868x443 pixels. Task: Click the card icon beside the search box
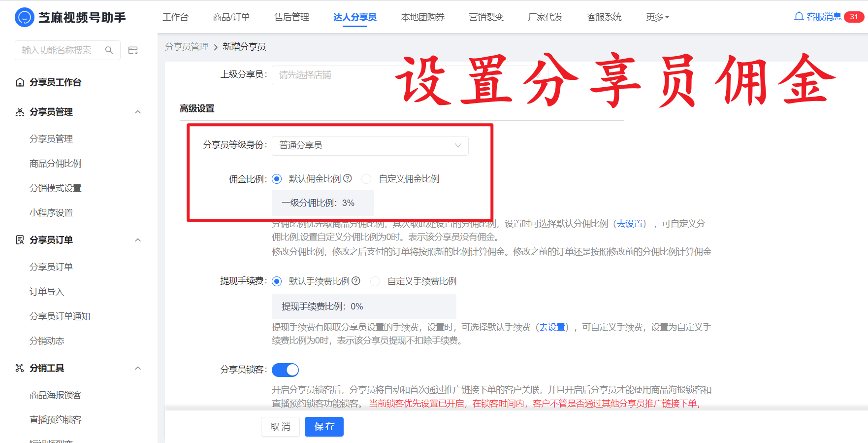click(x=133, y=50)
